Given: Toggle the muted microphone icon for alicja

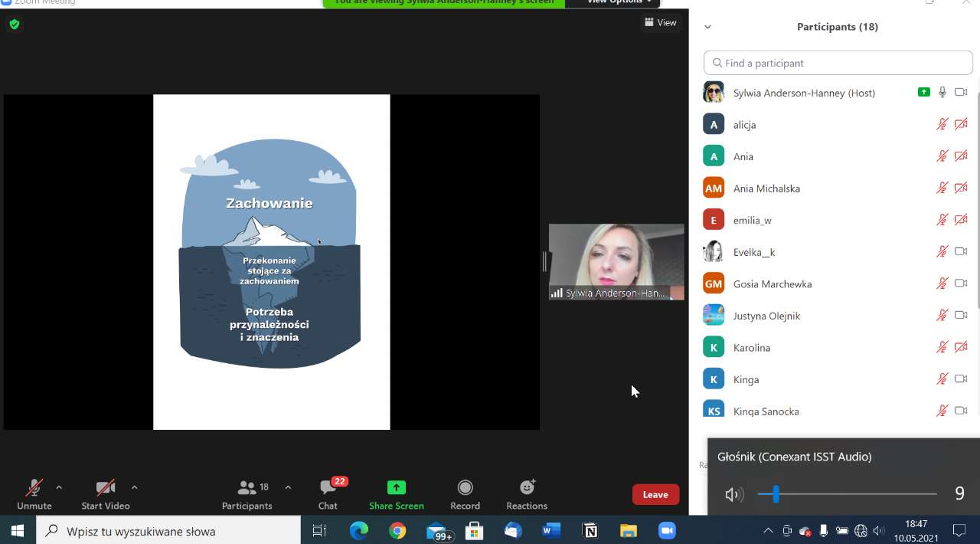Looking at the screenshot, I should click(x=942, y=124).
